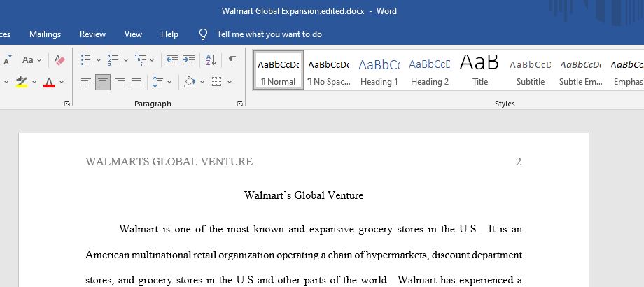644x287 pixels.
Task: Switch to the Review tab
Action: pyautogui.click(x=92, y=34)
